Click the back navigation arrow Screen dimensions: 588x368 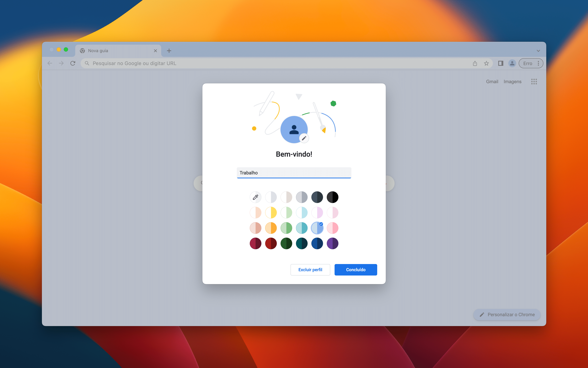pos(50,63)
